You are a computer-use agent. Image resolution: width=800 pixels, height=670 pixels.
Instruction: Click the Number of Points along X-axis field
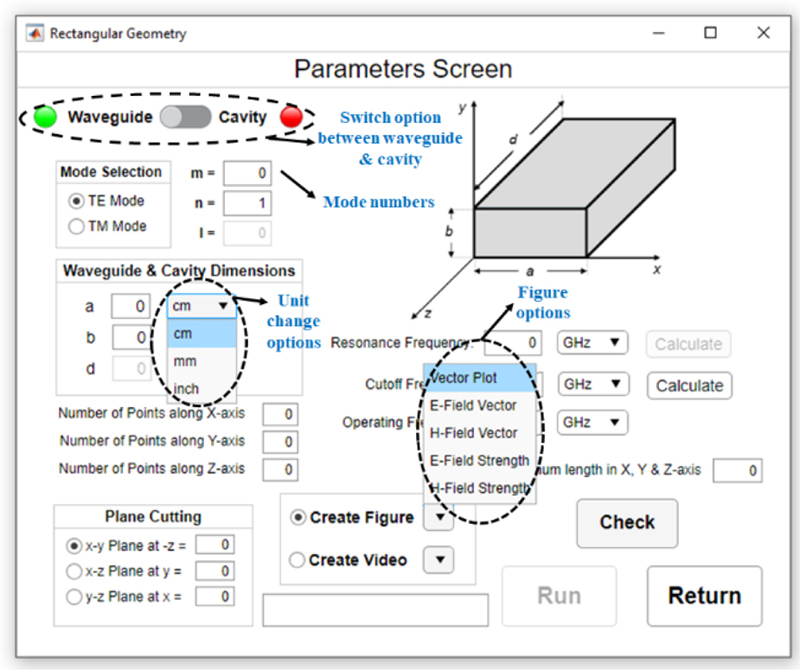280,414
